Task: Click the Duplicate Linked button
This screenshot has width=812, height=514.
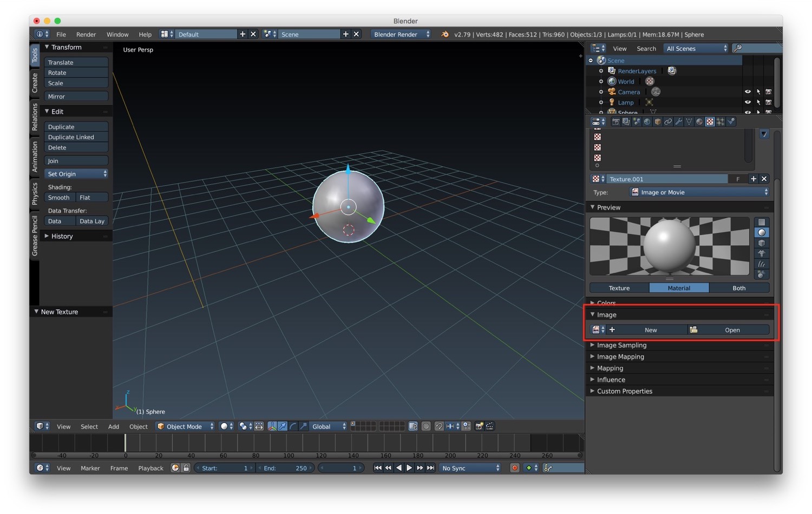Action: pos(76,137)
